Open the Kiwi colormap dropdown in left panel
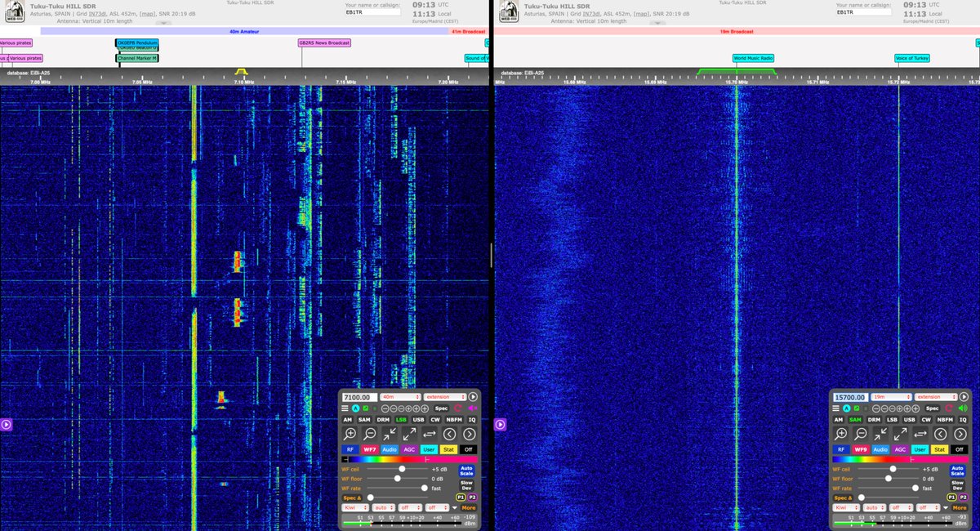Screen dimensions: 980x531 coord(355,508)
